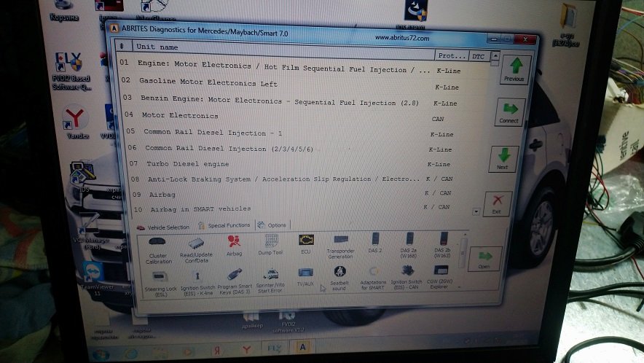Select DAS 2b (W163) function

(x=442, y=245)
